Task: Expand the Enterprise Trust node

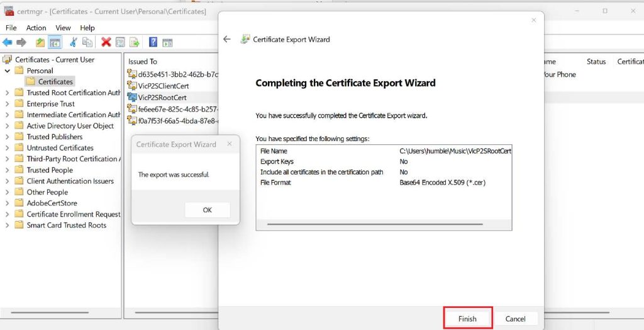Action: tap(8, 104)
